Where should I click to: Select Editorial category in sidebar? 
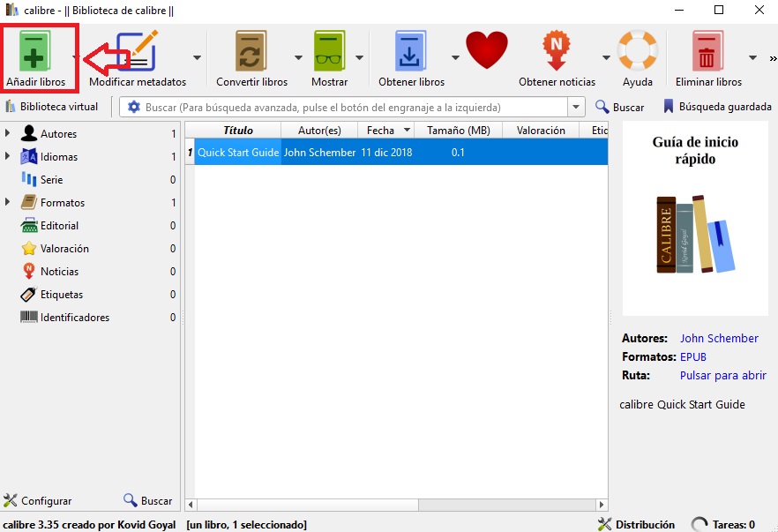59,226
